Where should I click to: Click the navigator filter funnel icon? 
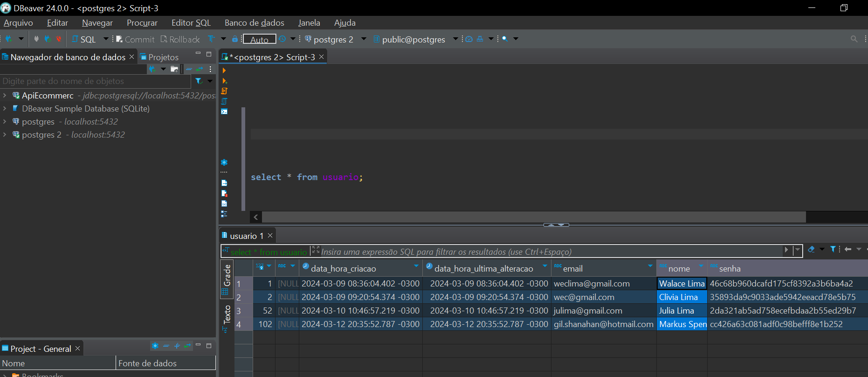tap(199, 81)
